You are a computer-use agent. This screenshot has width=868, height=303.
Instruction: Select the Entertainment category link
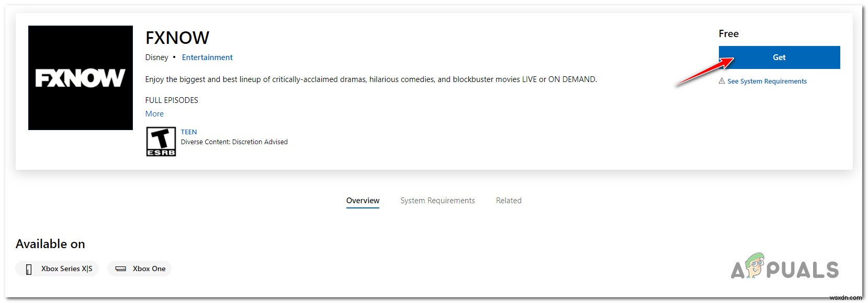point(207,57)
